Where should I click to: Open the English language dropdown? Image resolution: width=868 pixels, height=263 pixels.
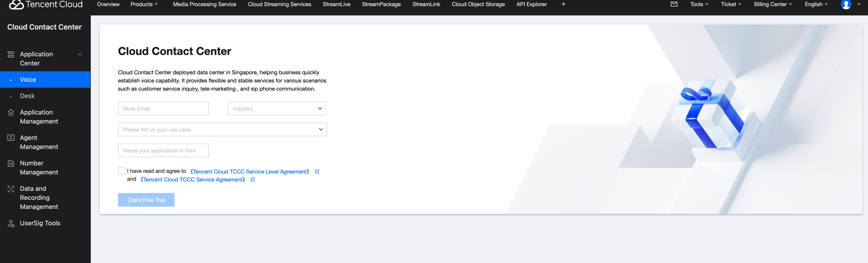tap(816, 4)
